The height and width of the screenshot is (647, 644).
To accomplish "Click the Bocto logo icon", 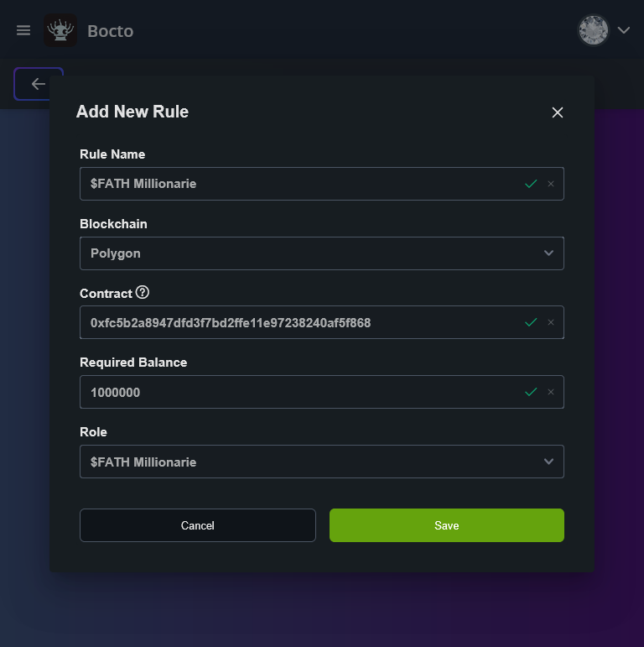I will point(60,31).
